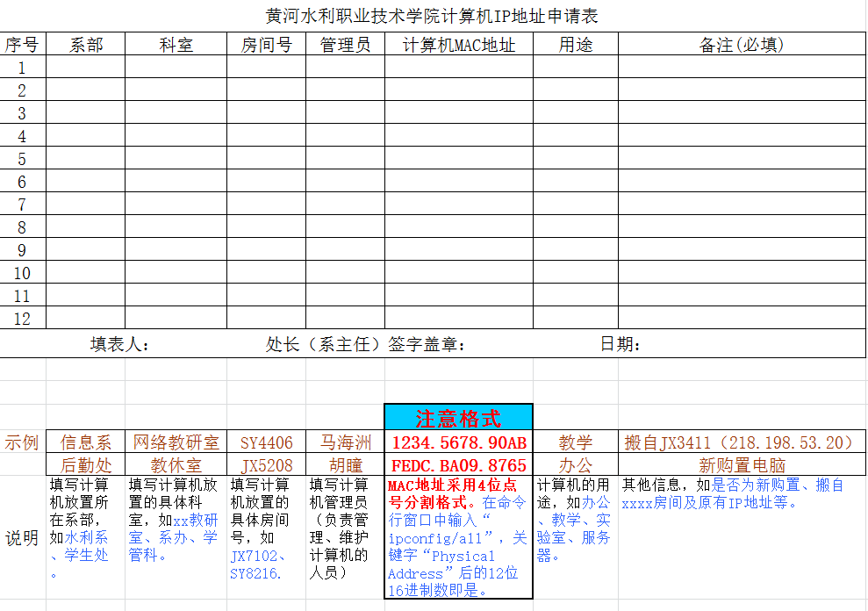Screen dimensions: 868x611
Task: Select the MAC address format description cell
Action: coord(458,538)
